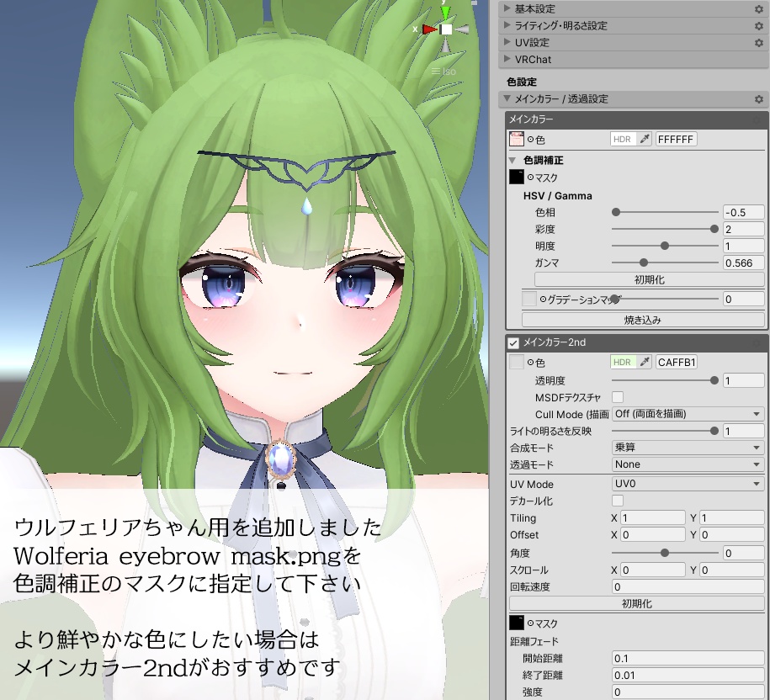This screenshot has width=770, height=700.
Task: Click the 距離フェード label
Action: [x=534, y=642]
